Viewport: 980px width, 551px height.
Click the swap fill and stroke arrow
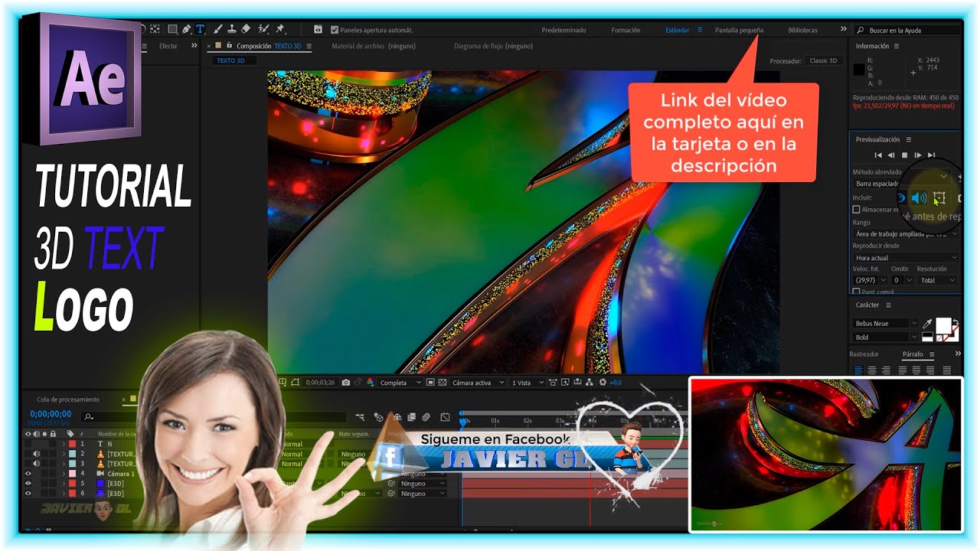pyautogui.click(x=956, y=321)
